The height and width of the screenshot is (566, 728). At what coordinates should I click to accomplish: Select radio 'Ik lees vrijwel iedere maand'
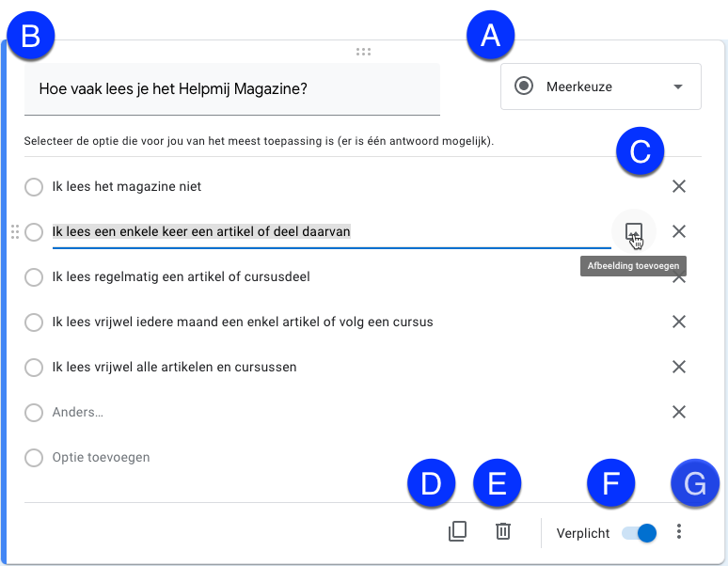point(34,322)
